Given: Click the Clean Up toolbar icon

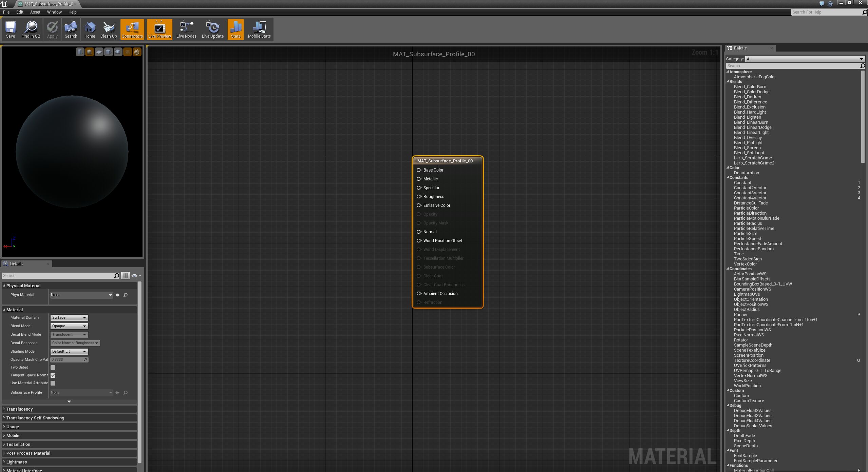Looking at the screenshot, I should [x=108, y=29].
